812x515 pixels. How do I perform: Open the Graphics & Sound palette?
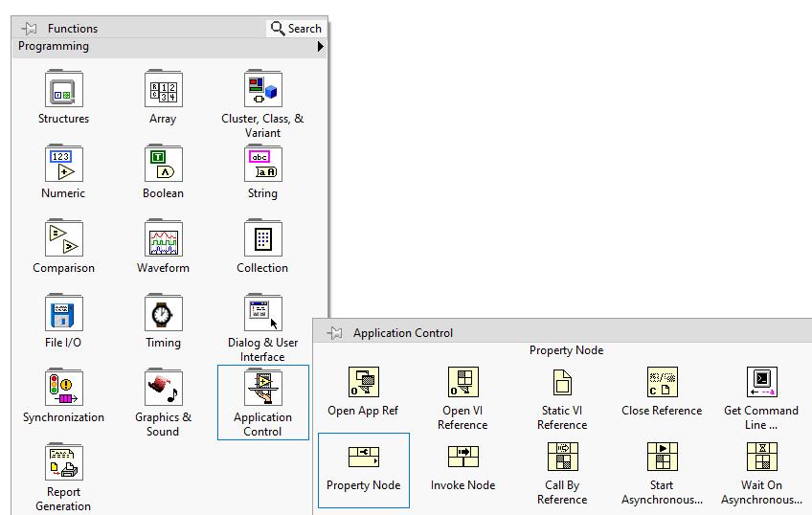click(x=163, y=387)
